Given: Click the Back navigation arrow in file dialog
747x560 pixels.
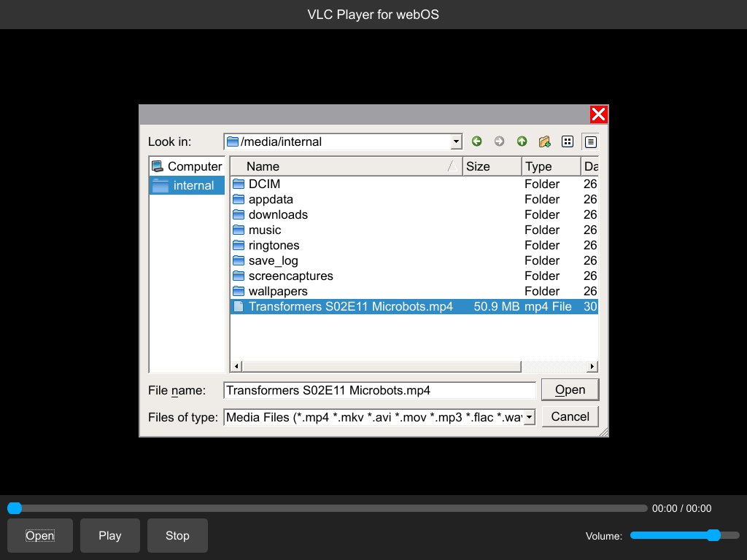Looking at the screenshot, I should tap(477, 141).
